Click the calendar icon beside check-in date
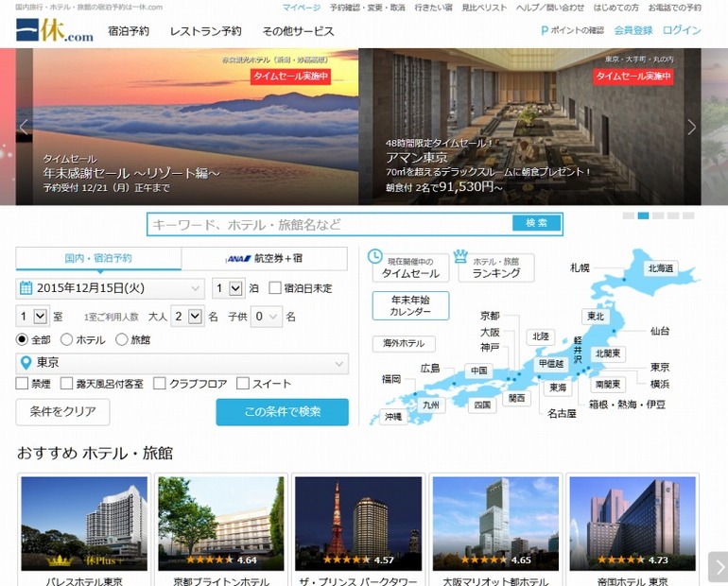 pyautogui.click(x=26, y=288)
